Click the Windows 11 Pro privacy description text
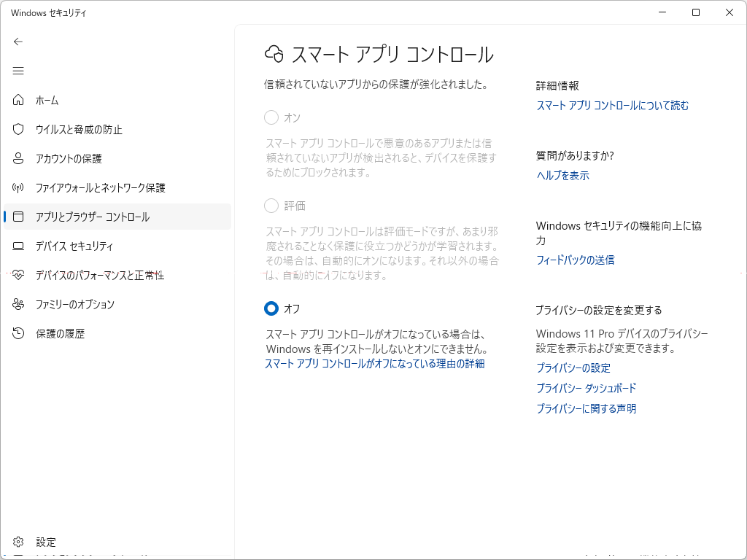This screenshot has height=560, width=747. 622,341
